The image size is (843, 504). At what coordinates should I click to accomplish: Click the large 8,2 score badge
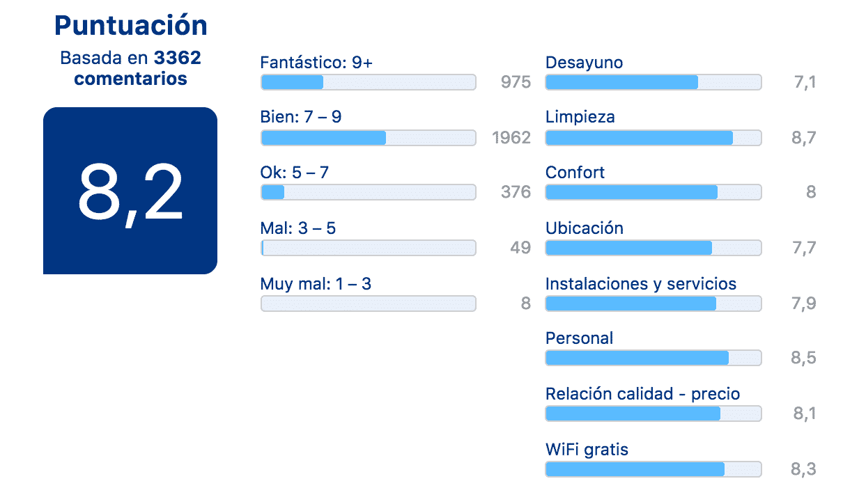coord(130,191)
